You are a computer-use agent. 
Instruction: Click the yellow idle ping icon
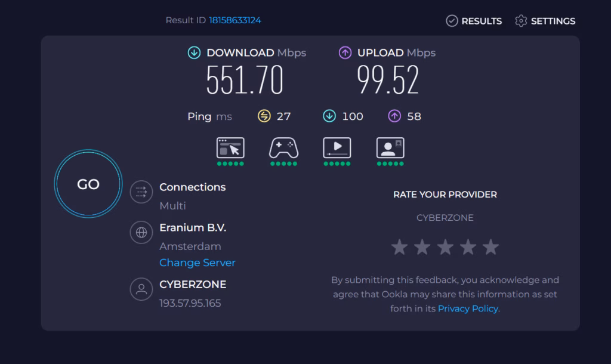(x=264, y=116)
